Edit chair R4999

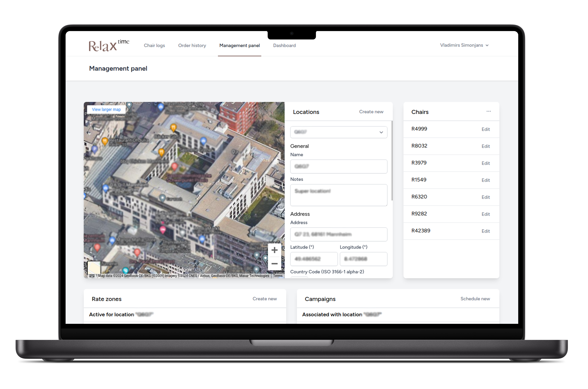486,129
